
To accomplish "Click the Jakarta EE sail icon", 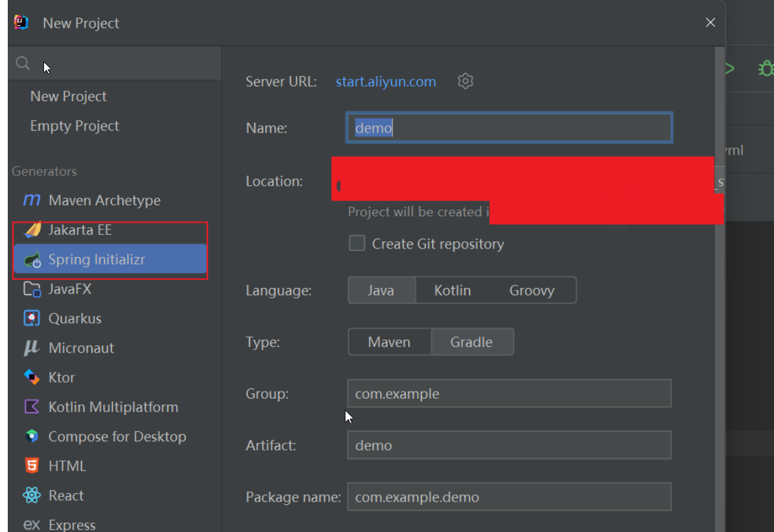I will tap(32, 230).
